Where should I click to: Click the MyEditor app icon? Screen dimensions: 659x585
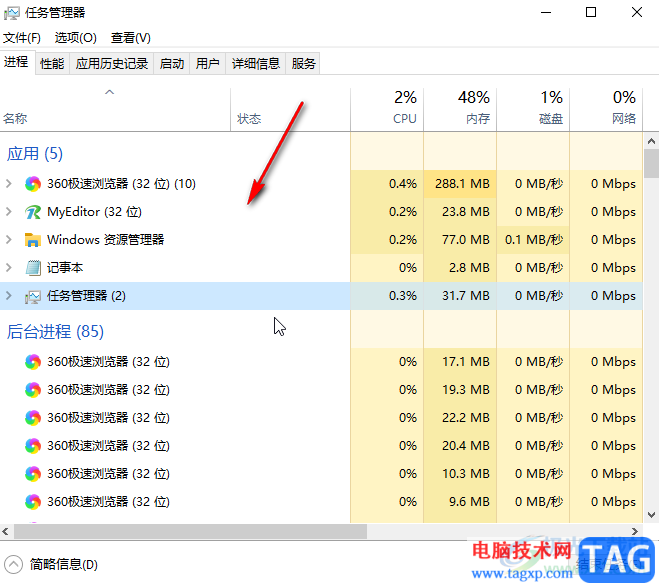coord(33,212)
